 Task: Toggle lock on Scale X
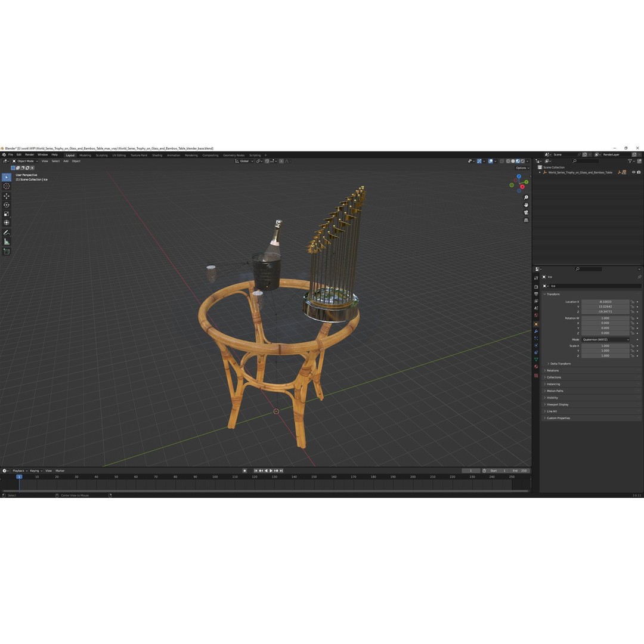click(633, 346)
